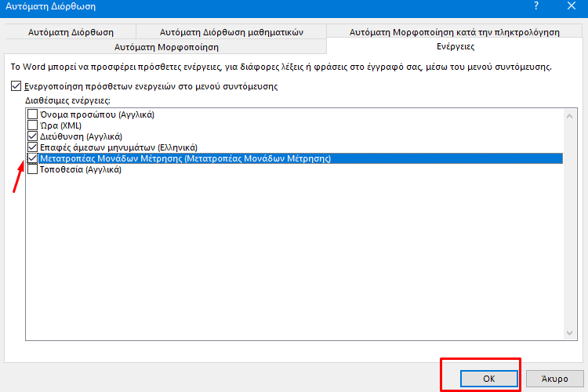Cancel with the Άκυρο button
Viewport: 588px width, 392px height.
tap(554, 379)
